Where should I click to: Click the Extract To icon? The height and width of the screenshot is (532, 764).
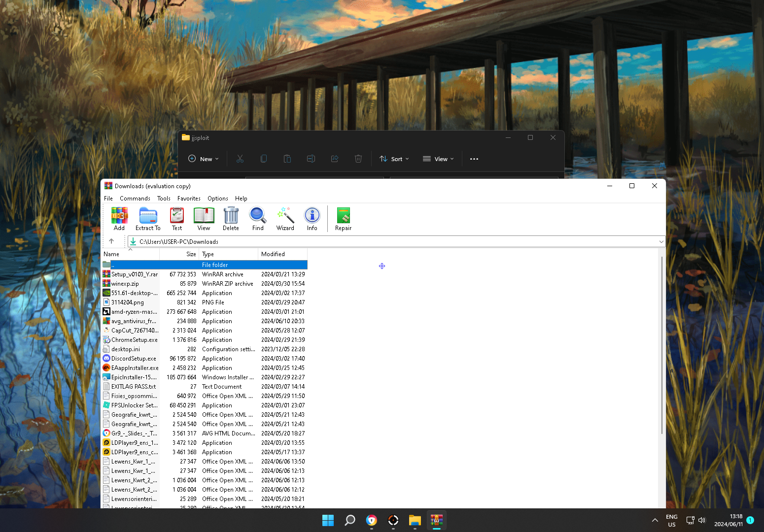[148, 219]
